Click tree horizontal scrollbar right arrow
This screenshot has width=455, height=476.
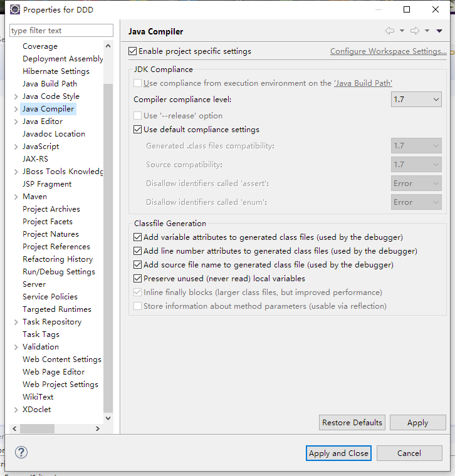98,428
